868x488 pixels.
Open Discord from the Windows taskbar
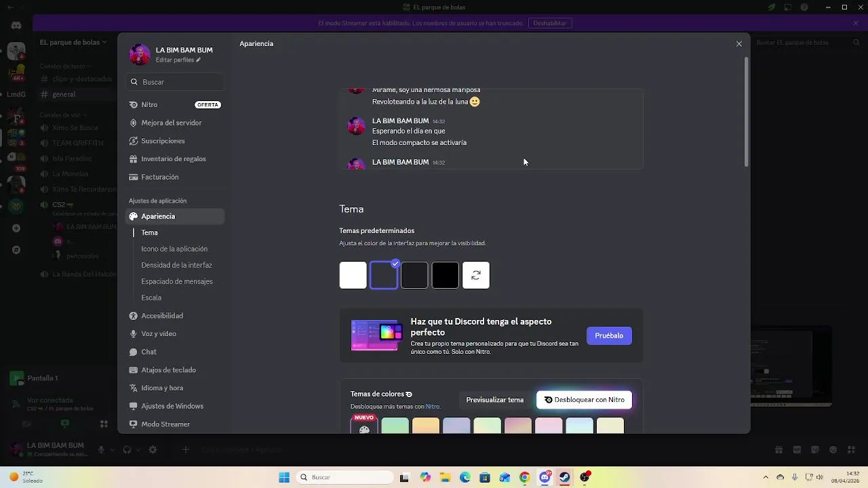545,477
